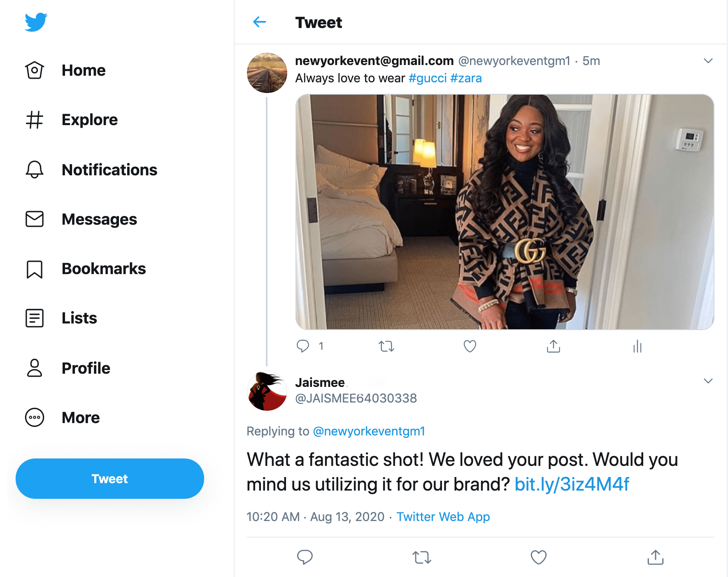The width and height of the screenshot is (728, 577).
Task: Share the newyorkevent photo tweet
Action: point(553,347)
